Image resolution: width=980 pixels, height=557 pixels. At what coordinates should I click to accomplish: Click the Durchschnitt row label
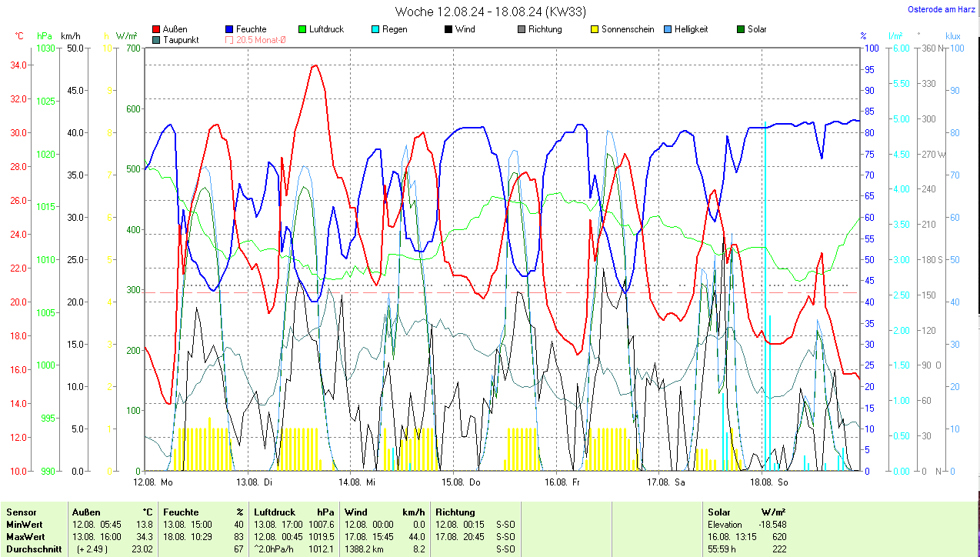[x=33, y=549]
